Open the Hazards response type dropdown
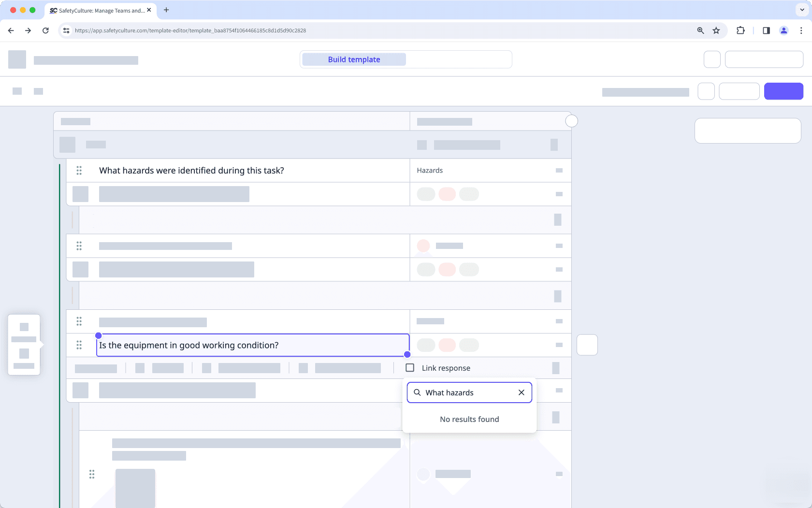The height and width of the screenshot is (508, 812). point(483,171)
